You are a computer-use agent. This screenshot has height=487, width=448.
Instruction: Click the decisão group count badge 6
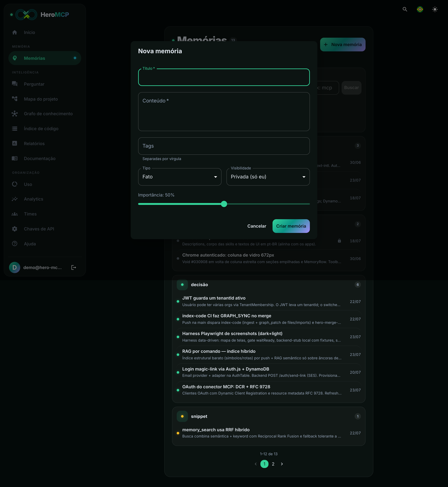pos(358,285)
